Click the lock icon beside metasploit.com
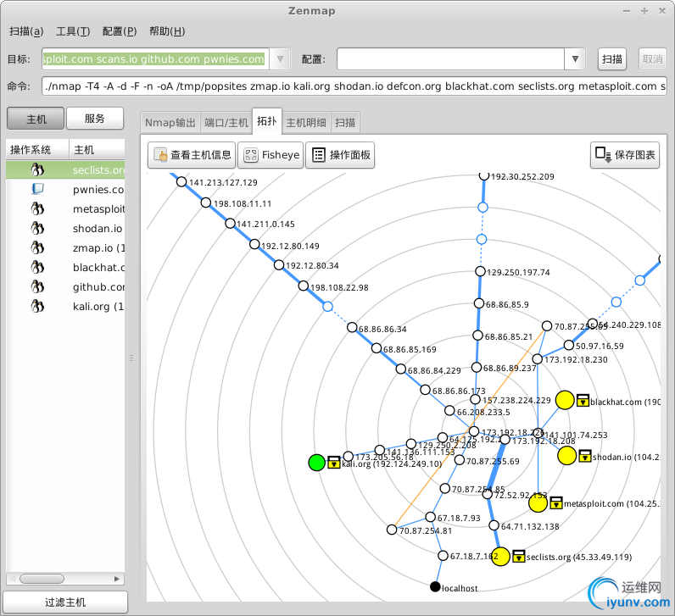675x616 pixels. click(x=556, y=502)
